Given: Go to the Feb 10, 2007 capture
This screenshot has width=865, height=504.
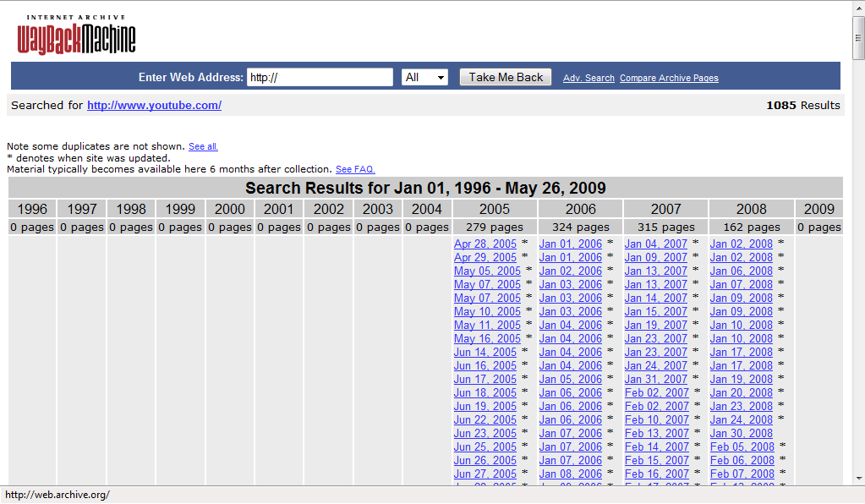Looking at the screenshot, I should click(656, 419).
